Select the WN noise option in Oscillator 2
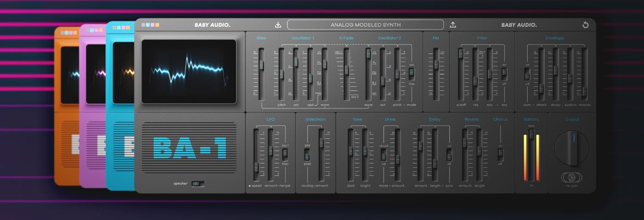This screenshot has height=220, width=644. point(374,93)
